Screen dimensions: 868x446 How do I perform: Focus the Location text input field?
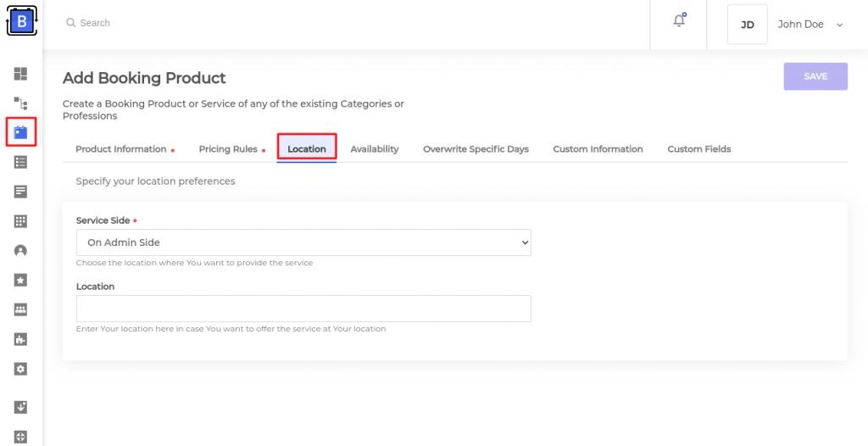click(x=303, y=309)
